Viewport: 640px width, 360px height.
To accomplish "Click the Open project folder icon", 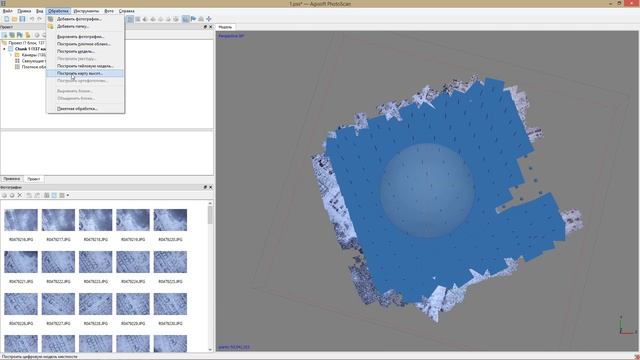I will coord(14,19).
